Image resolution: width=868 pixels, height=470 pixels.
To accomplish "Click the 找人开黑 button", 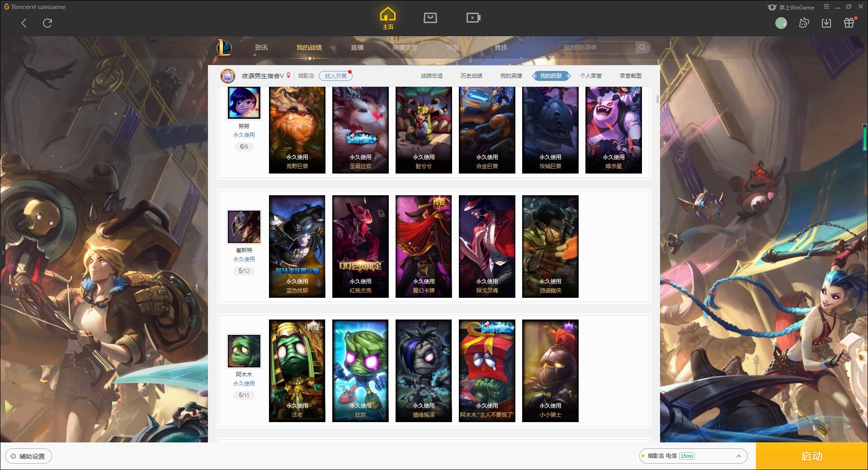I will 335,76.
